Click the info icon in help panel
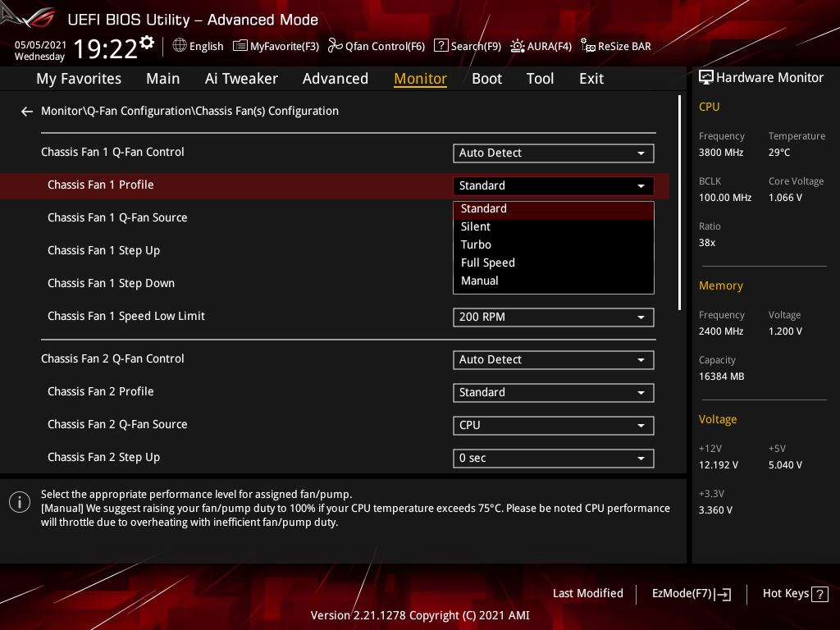This screenshot has height=630, width=840. [20, 502]
